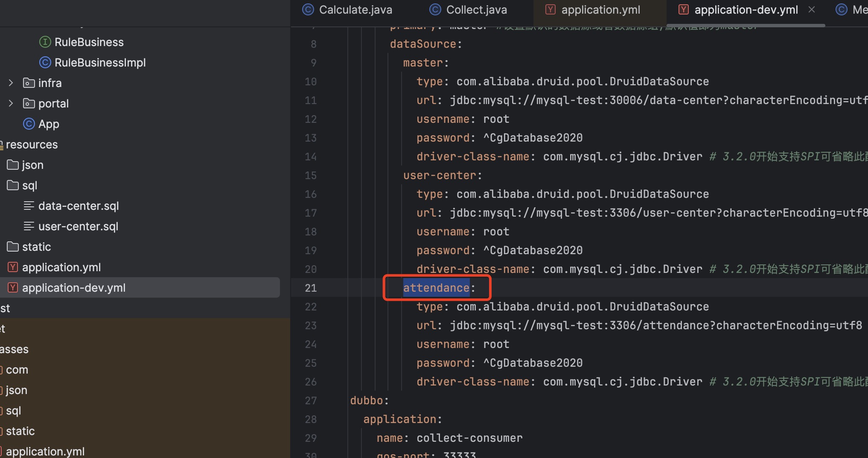Expand the portal package folder
868x458 pixels.
(11, 103)
